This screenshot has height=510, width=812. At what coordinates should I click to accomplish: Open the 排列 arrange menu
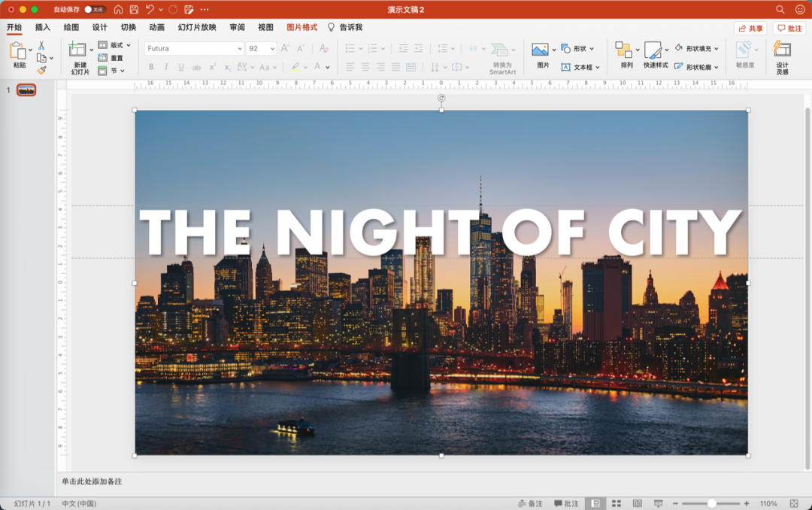[x=627, y=55]
